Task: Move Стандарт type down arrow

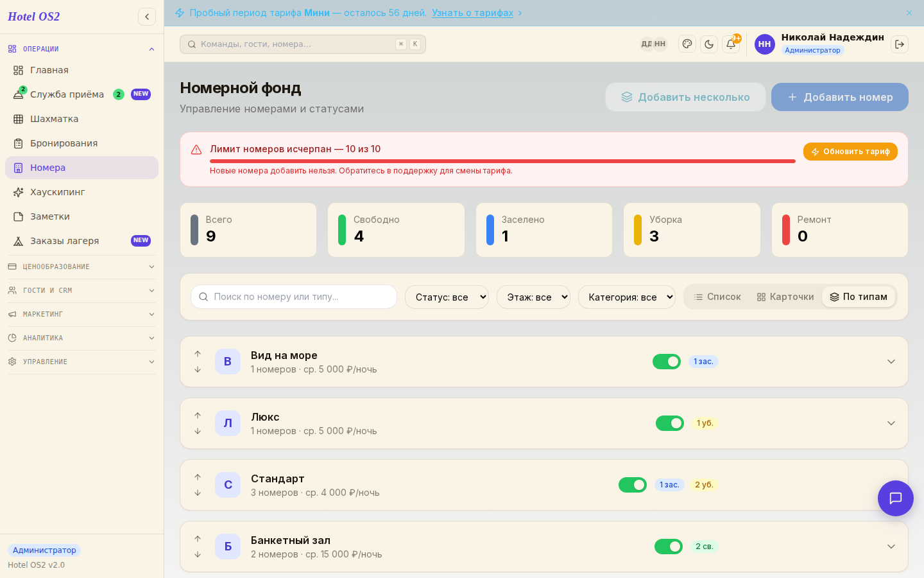Action: click(198, 493)
